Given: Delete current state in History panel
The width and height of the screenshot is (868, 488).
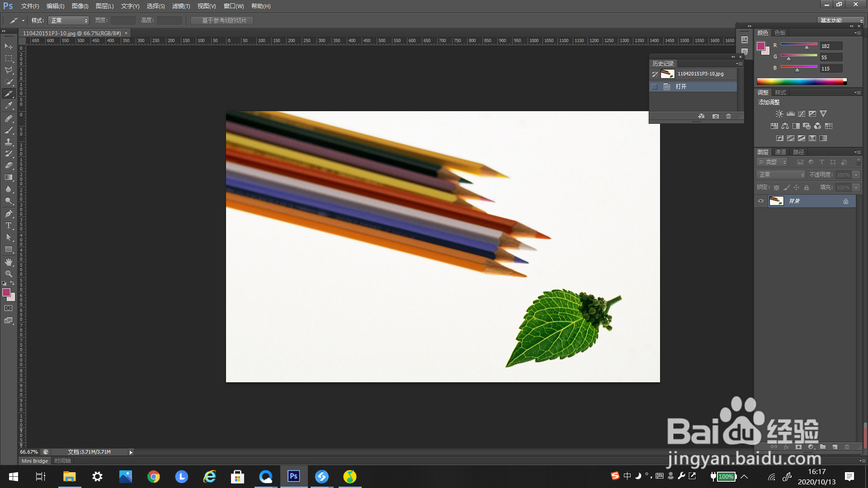Looking at the screenshot, I should [x=728, y=116].
